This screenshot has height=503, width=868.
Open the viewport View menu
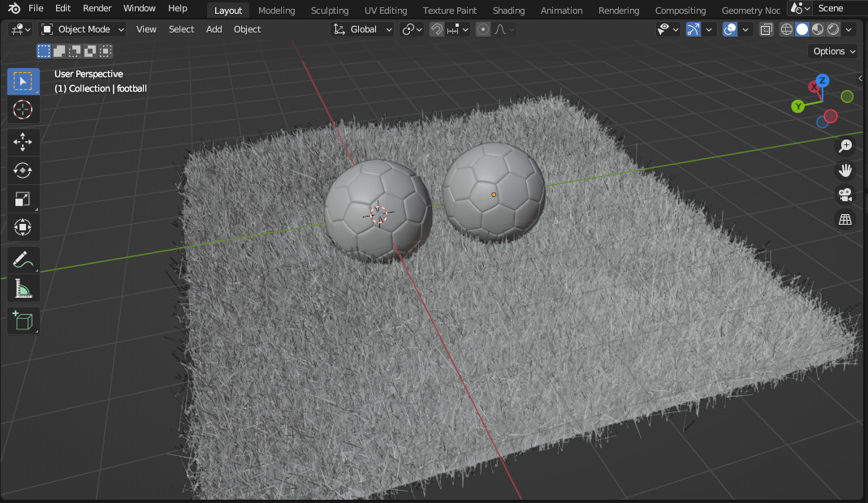(146, 29)
